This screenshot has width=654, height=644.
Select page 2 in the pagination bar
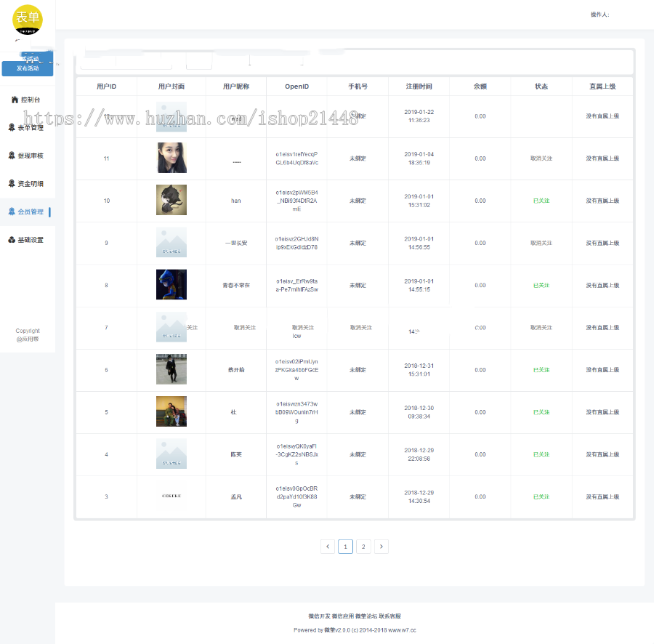tap(363, 546)
